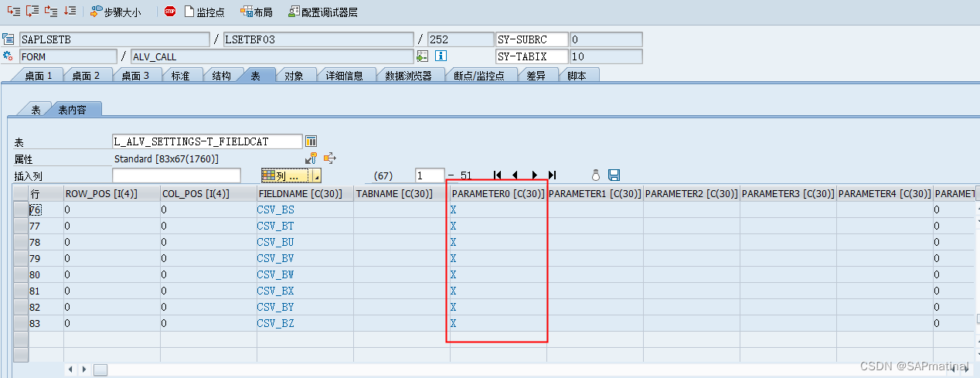Select the 表内容 sub-tab
The width and height of the screenshot is (980, 378).
pos(76,110)
